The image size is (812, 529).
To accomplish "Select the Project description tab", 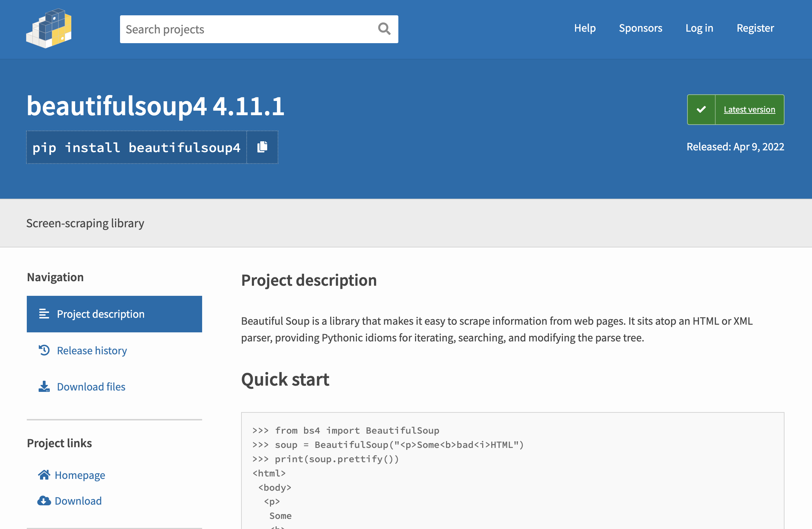I will (x=114, y=314).
